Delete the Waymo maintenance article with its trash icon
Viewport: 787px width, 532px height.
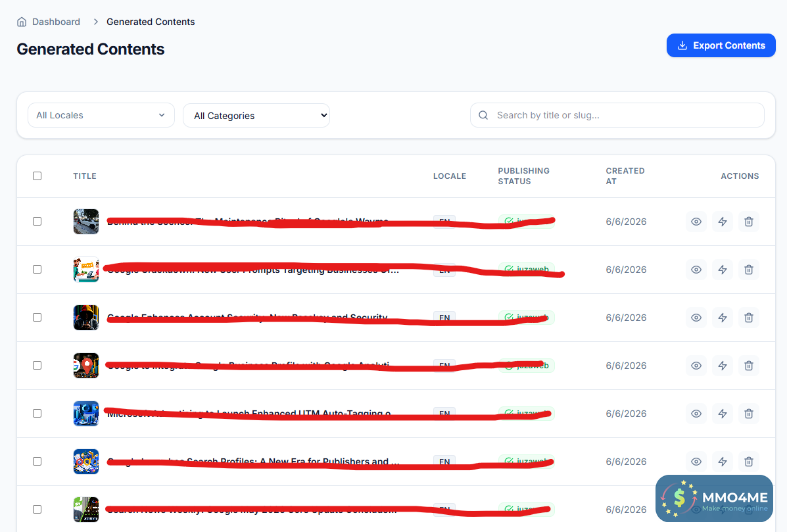(748, 222)
